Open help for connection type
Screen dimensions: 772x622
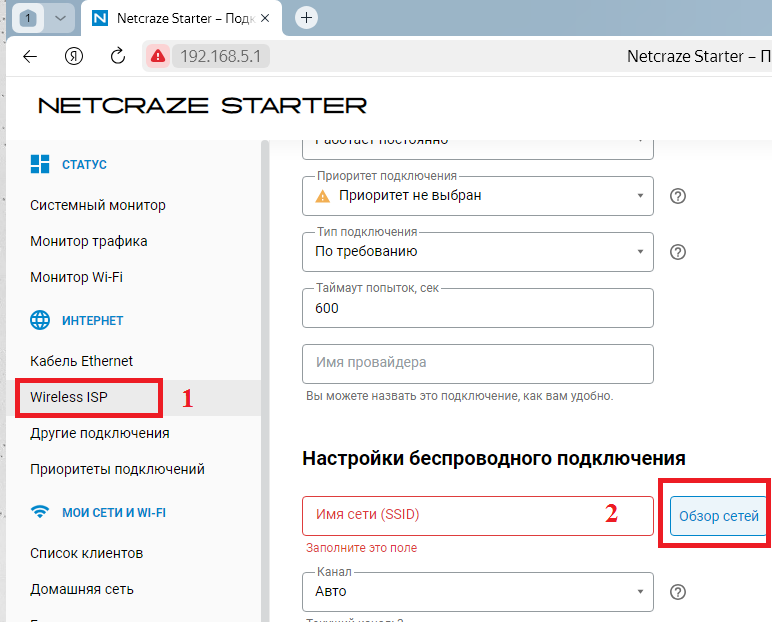point(678,252)
